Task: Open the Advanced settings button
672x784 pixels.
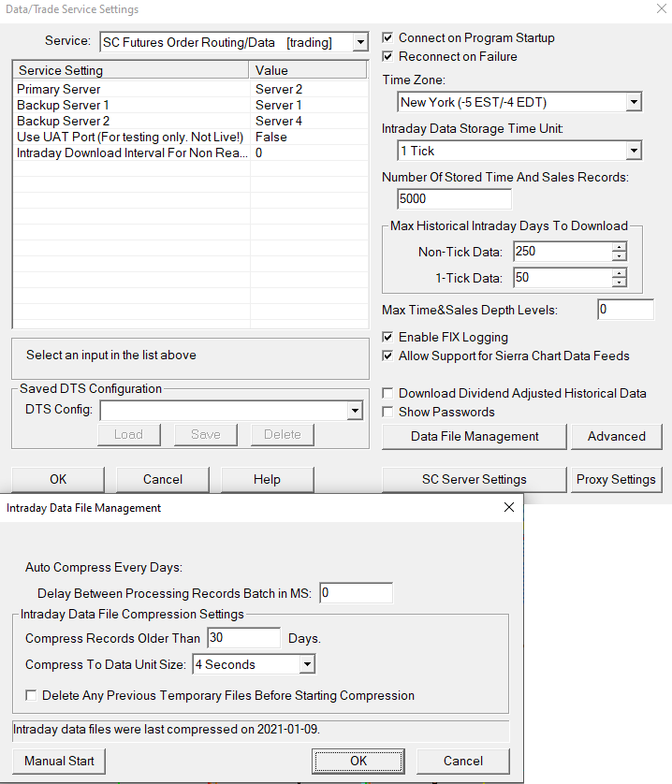Action: (x=617, y=437)
